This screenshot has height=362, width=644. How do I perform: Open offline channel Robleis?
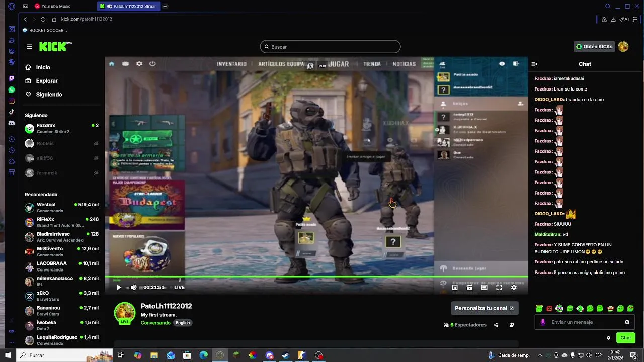point(61,144)
